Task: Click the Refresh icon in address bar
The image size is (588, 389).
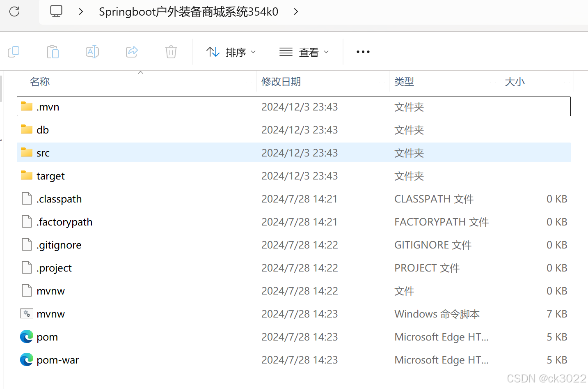Action: [x=14, y=12]
